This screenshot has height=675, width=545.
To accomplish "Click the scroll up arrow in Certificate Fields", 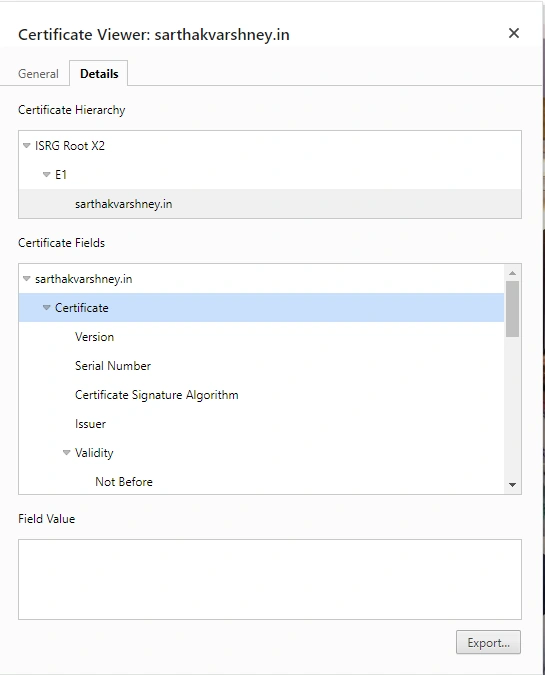I will pyautogui.click(x=512, y=273).
